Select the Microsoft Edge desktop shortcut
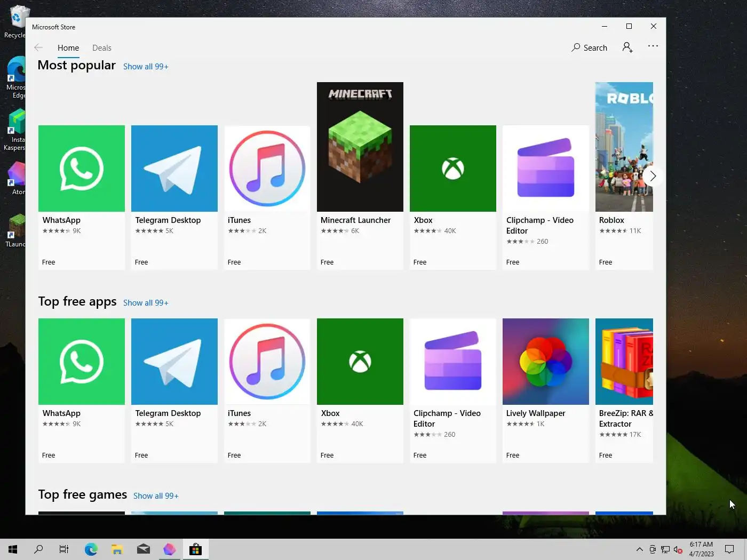The height and width of the screenshot is (560, 747). click(15, 77)
